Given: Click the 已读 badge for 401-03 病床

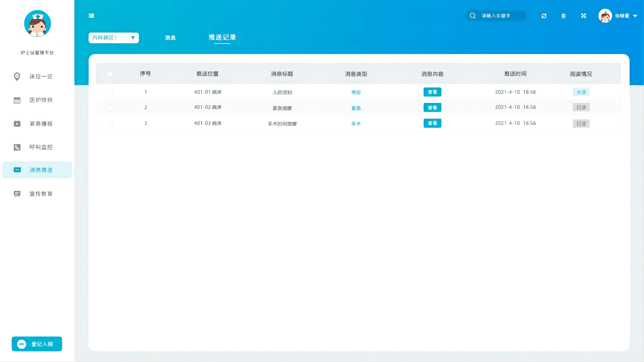Looking at the screenshot, I should pyautogui.click(x=581, y=124).
